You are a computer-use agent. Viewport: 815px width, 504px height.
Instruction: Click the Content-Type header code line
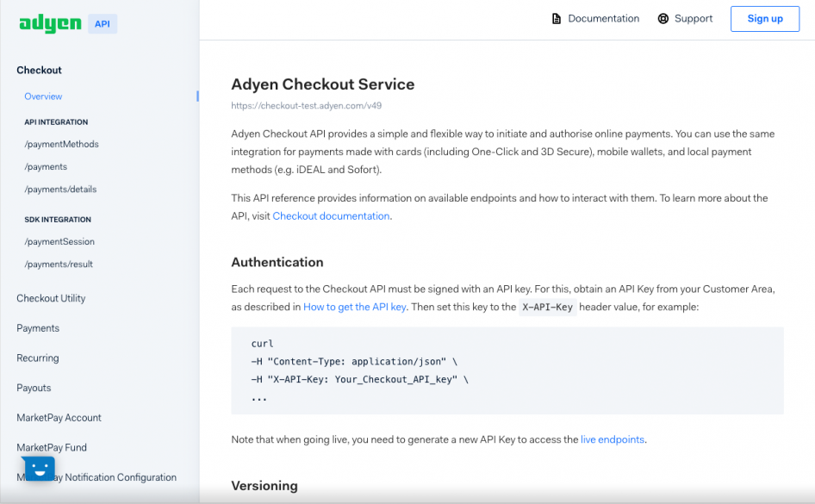pyautogui.click(x=354, y=362)
